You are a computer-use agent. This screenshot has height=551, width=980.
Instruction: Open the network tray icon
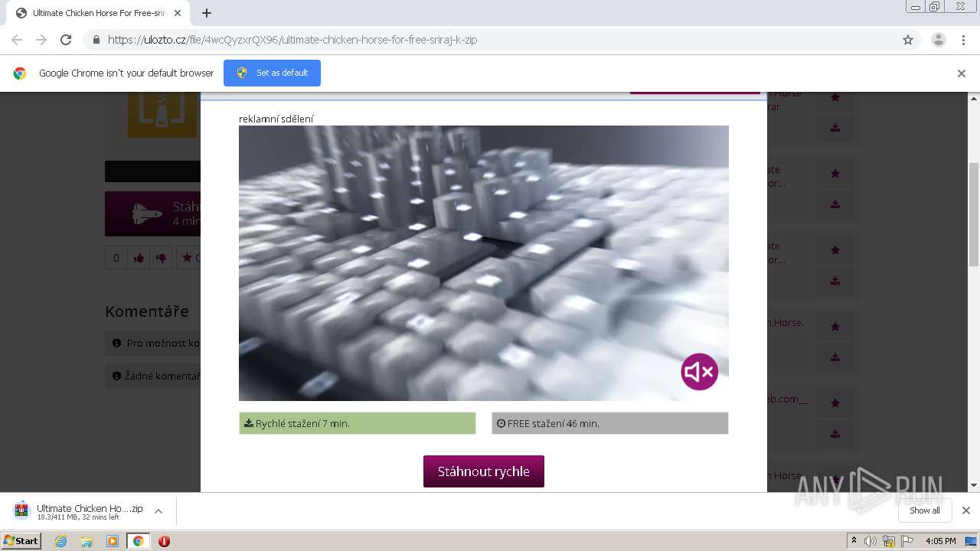pos(889,541)
